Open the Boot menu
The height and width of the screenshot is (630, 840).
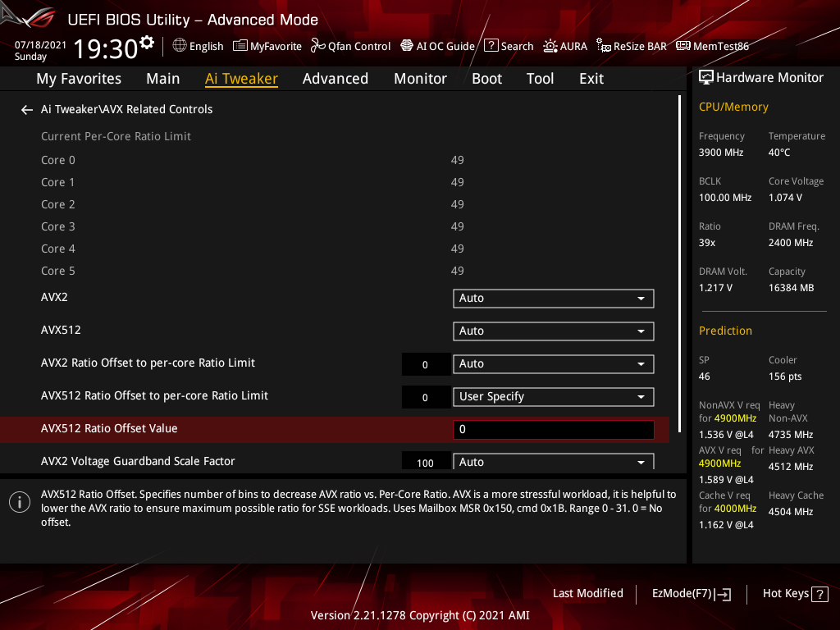(x=486, y=78)
